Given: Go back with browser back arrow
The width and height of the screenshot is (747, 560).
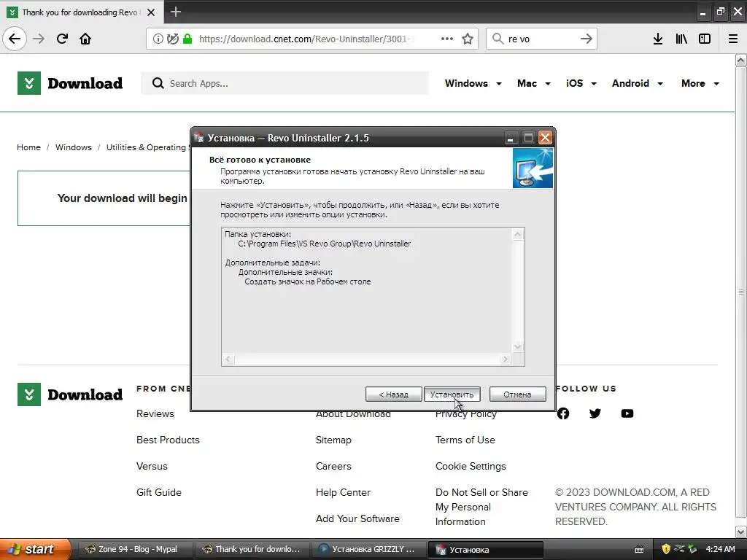Looking at the screenshot, I should (15, 39).
